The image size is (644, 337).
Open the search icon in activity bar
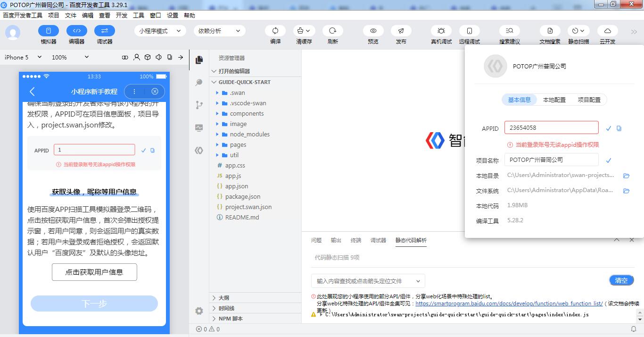(199, 83)
